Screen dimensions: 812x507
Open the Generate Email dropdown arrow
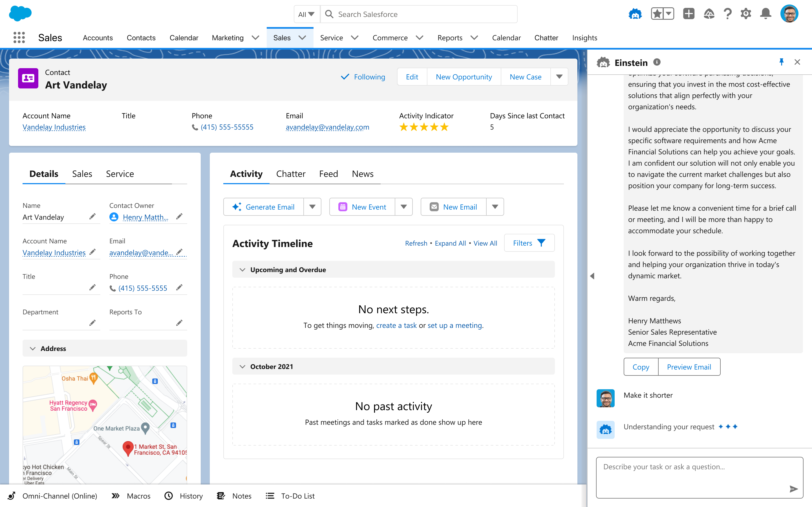(312, 207)
